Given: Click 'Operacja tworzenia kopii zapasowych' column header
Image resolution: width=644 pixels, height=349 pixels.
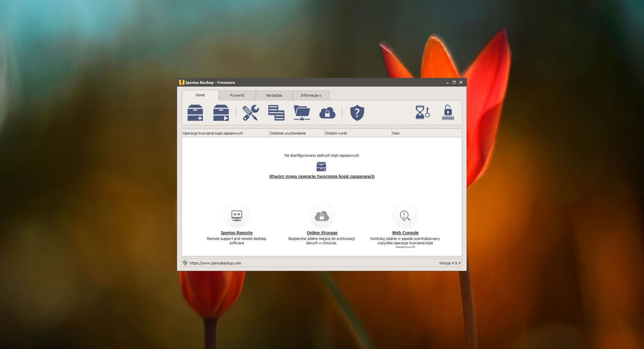Looking at the screenshot, I should point(225,133).
